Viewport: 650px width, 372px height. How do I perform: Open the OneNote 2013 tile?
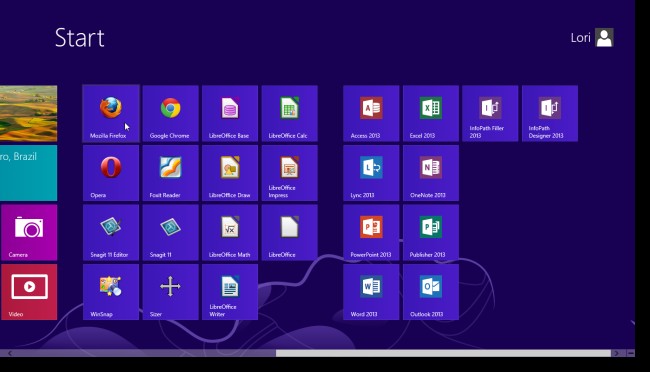point(431,173)
